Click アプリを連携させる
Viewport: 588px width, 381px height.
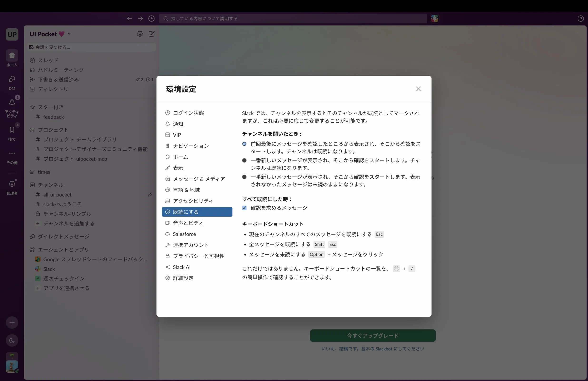[91, 288]
